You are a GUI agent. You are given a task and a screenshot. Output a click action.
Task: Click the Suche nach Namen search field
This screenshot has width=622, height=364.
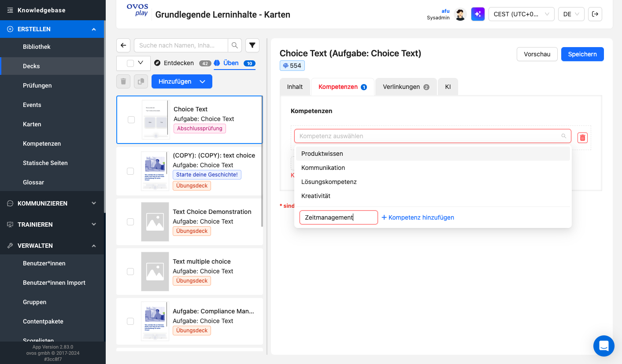181,45
